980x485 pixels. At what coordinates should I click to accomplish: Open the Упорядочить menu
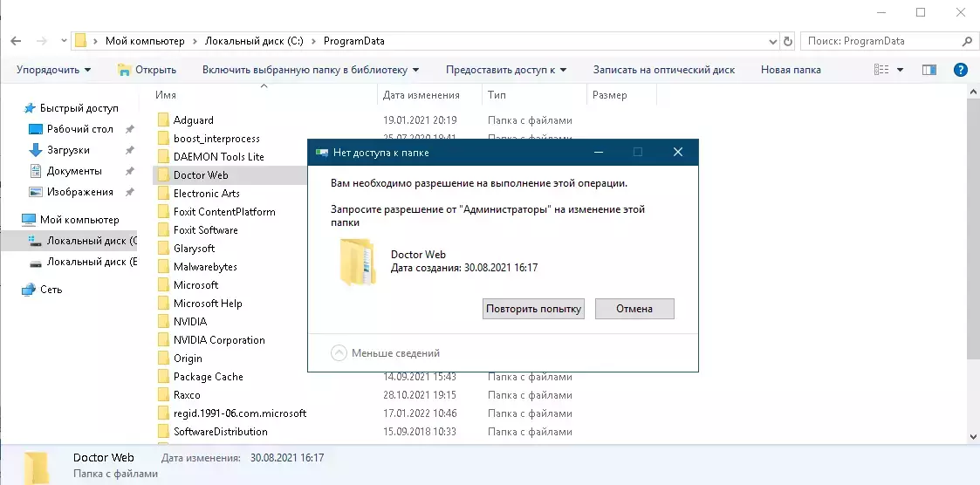[54, 70]
